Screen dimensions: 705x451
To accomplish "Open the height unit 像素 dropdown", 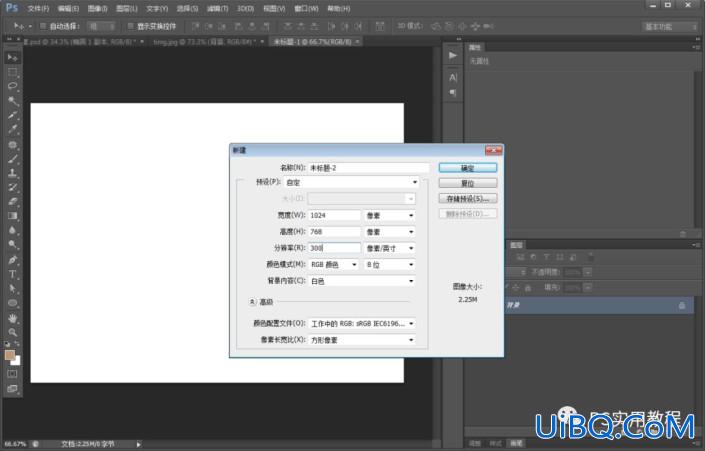I will (x=389, y=232).
